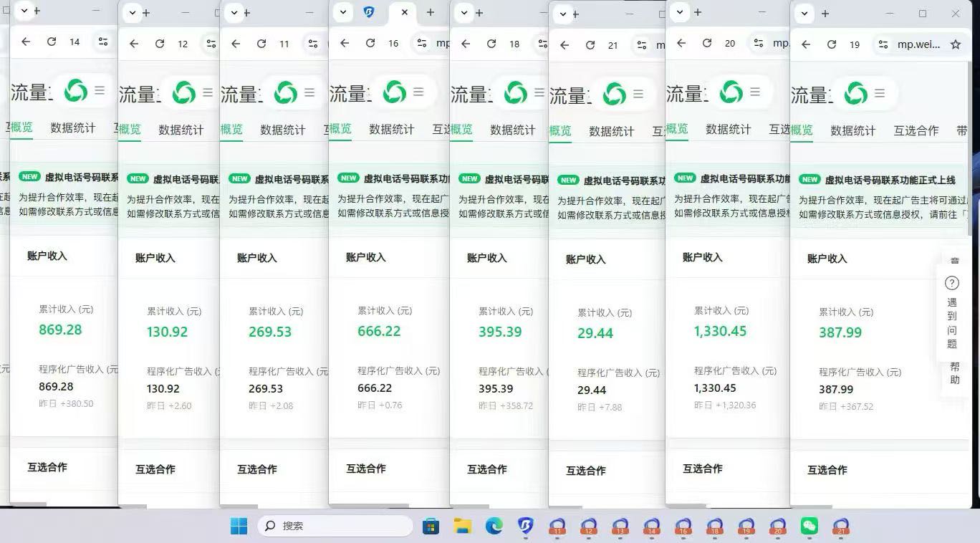Reload the page in browser window 19
Viewport: 980px width, 543px height.
click(x=832, y=44)
